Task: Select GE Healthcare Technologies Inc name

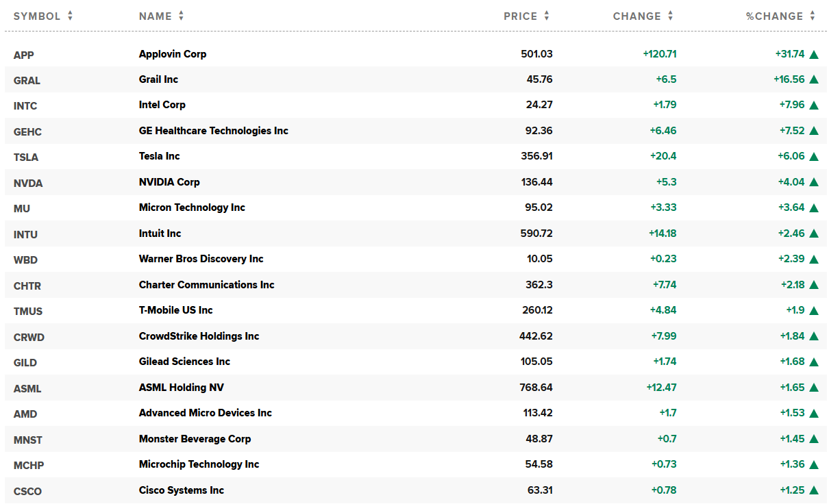Action: click(214, 131)
